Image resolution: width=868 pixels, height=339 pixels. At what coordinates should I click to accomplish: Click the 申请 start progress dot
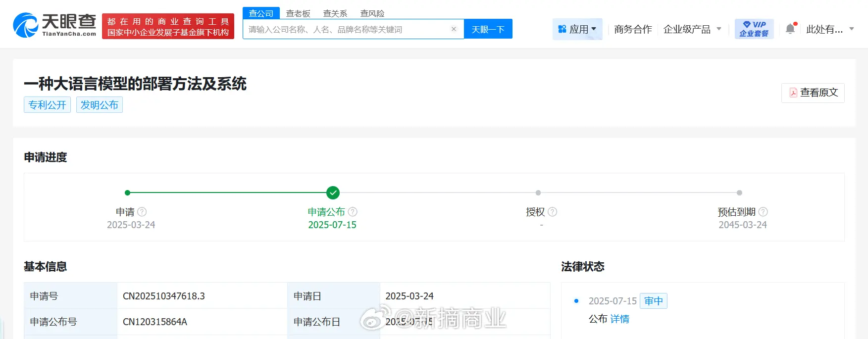(x=127, y=193)
